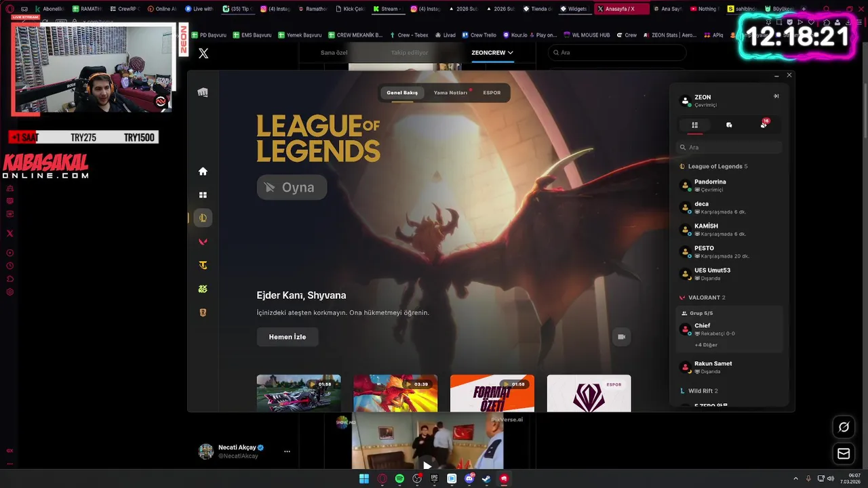This screenshot has height=488, width=868.
Task: Open the 01:58 kart race video thumbnail
Action: point(298,394)
